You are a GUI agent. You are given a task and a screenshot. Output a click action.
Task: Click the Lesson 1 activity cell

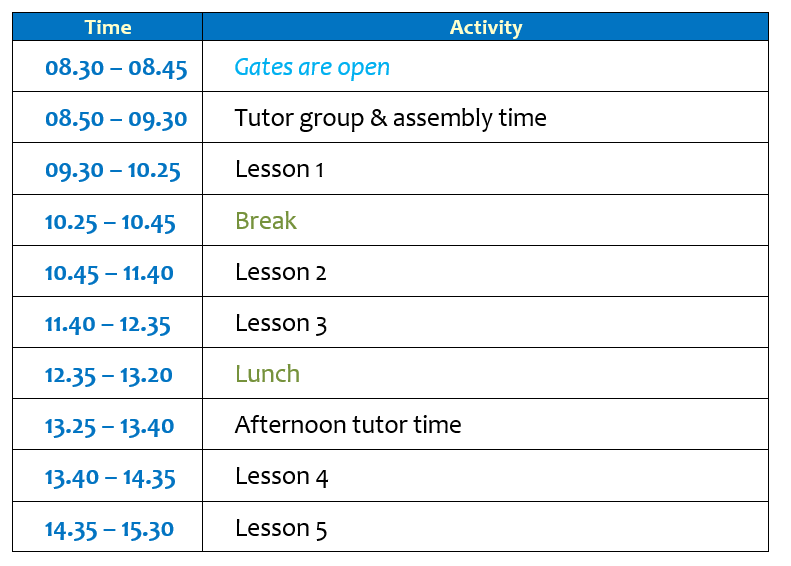coord(279,169)
